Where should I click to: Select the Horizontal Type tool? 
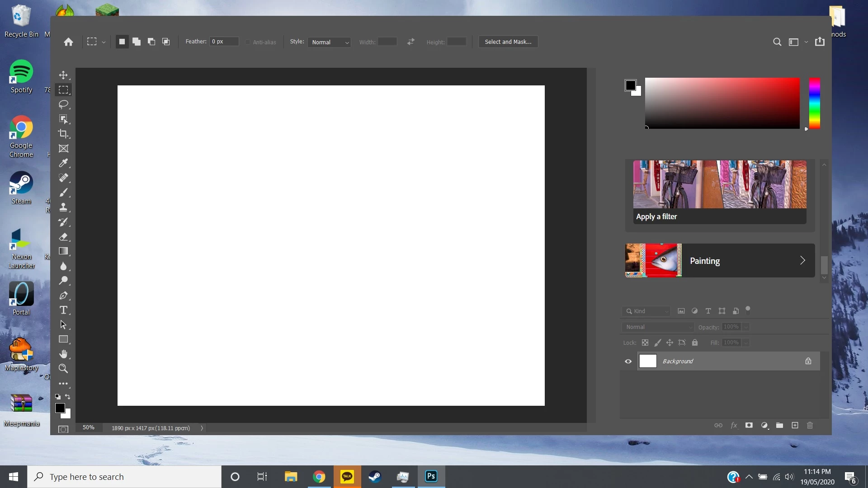(63, 310)
